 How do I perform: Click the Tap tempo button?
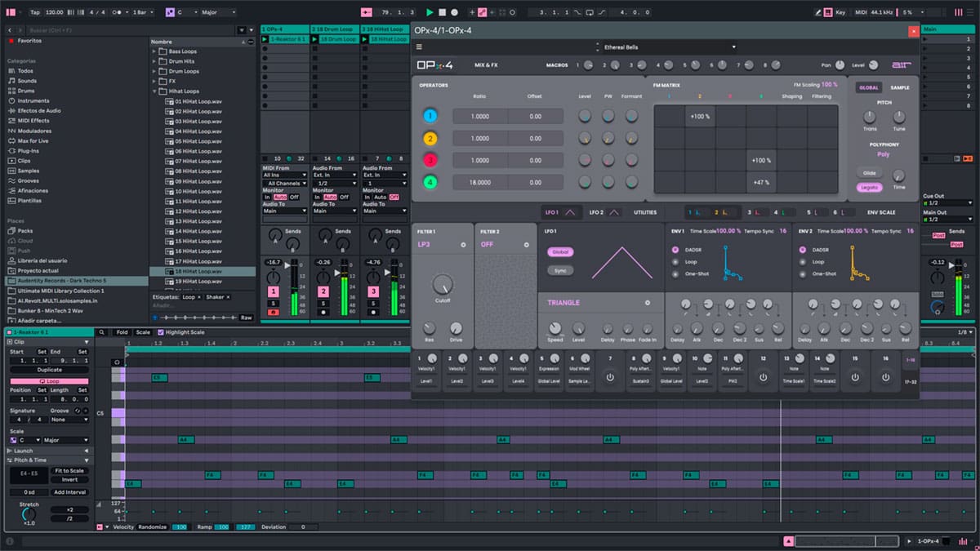point(34,12)
